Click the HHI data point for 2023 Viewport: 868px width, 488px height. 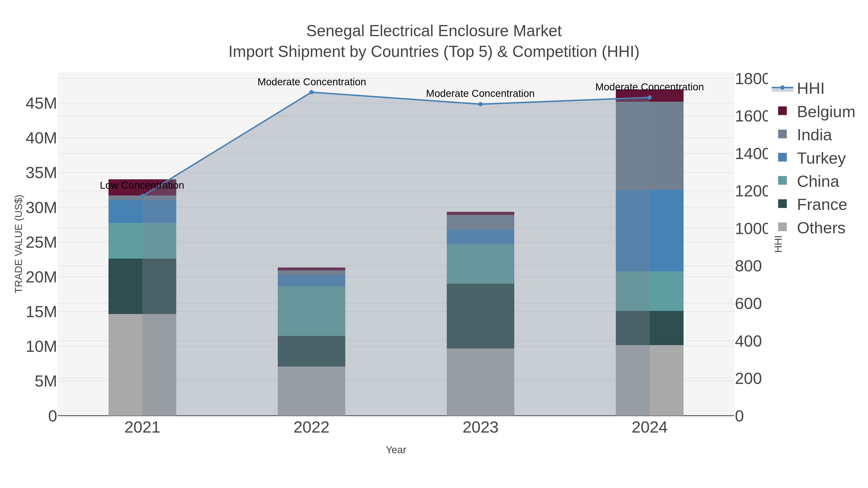481,104
